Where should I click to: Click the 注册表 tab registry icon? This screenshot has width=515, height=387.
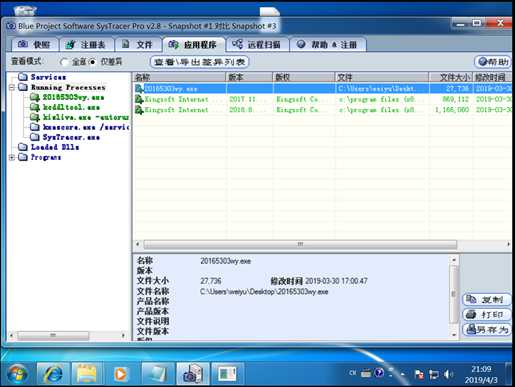(x=70, y=44)
